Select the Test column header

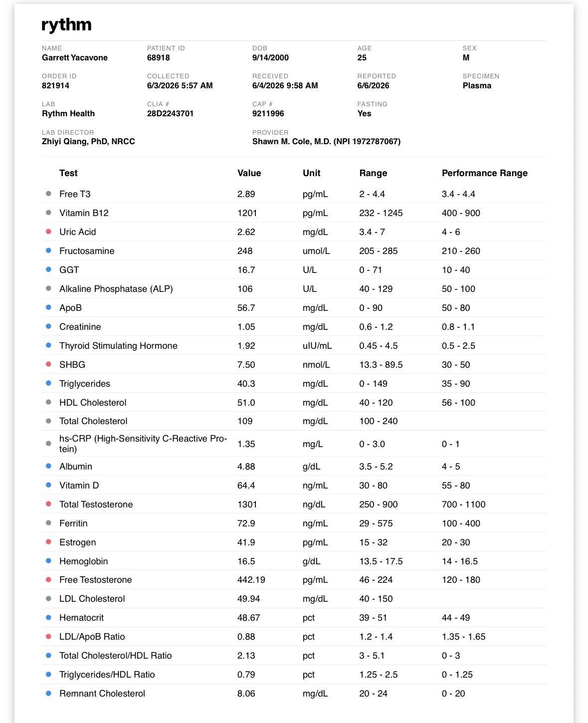[68, 173]
